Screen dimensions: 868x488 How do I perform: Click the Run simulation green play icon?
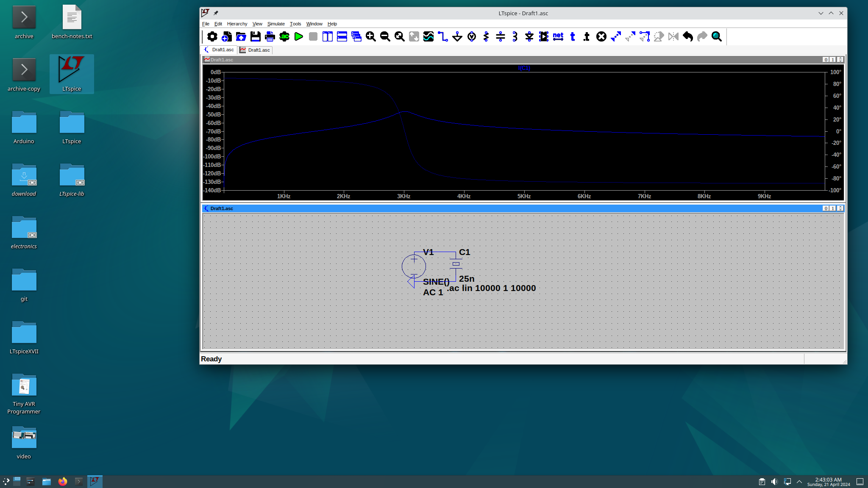point(299,37)
